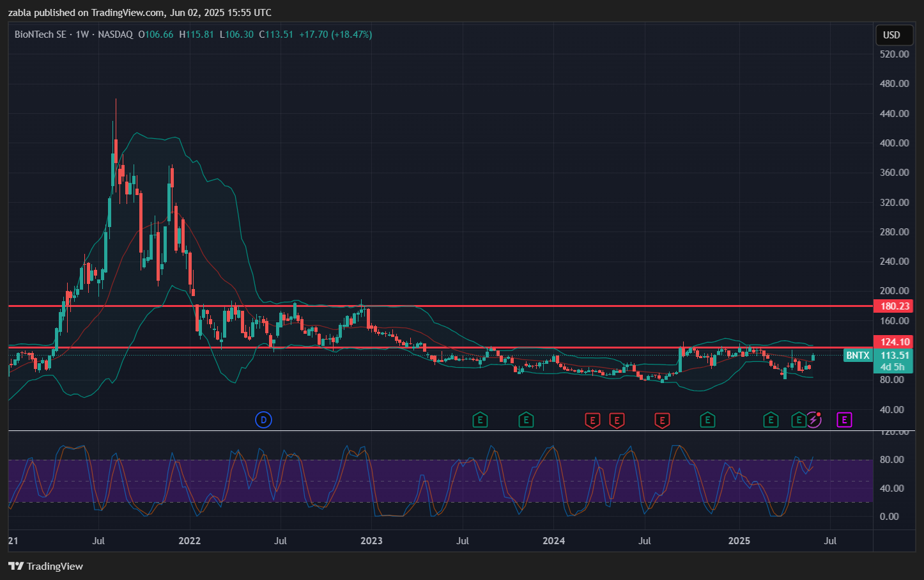
Task: Select the 180.23 red price label
Action: coord(893,306)
